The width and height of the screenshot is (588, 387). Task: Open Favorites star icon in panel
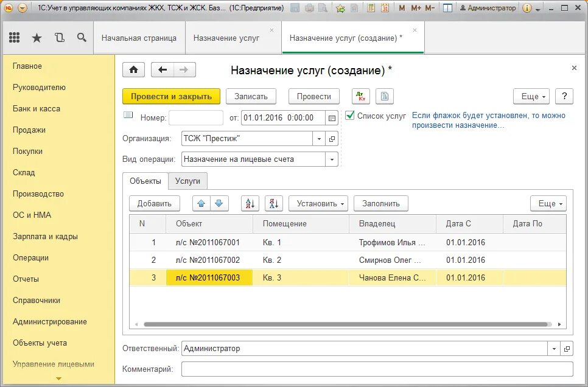coord(37,38)
